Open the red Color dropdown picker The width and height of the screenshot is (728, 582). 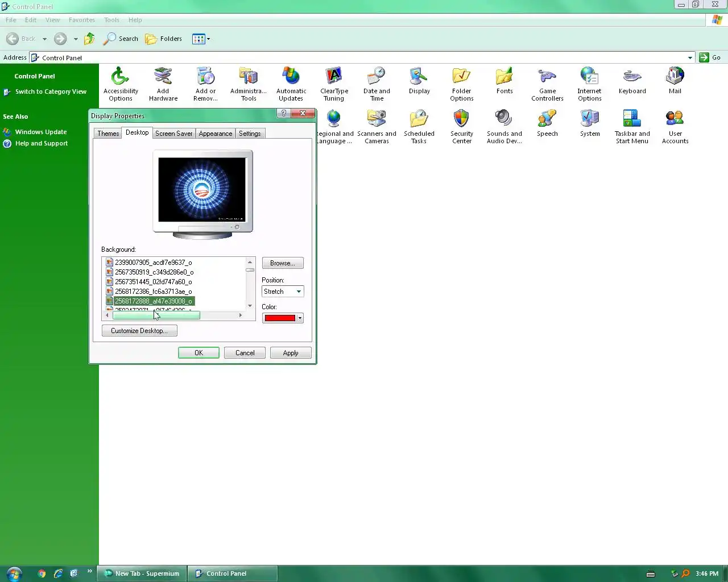(283, 318)
